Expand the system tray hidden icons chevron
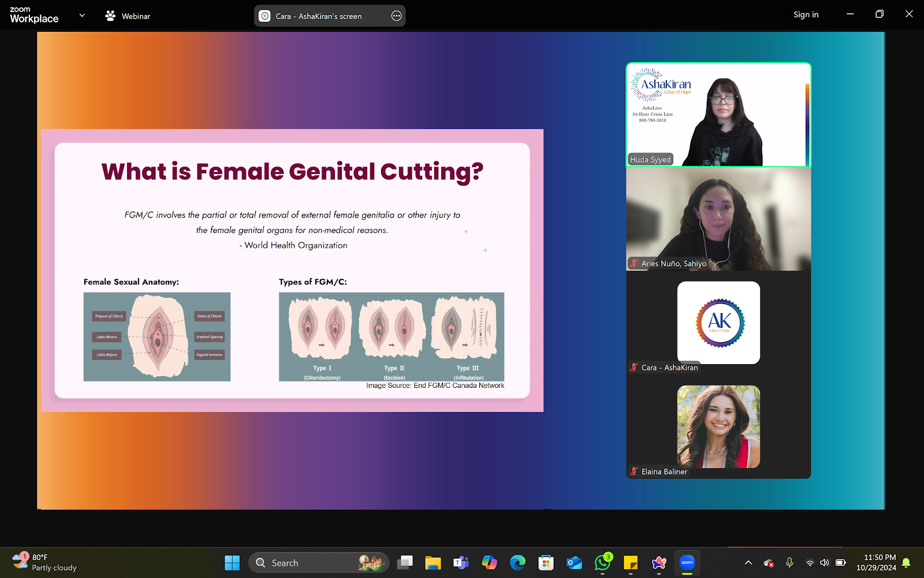924x578 pixels. click(x=748, y=562)
